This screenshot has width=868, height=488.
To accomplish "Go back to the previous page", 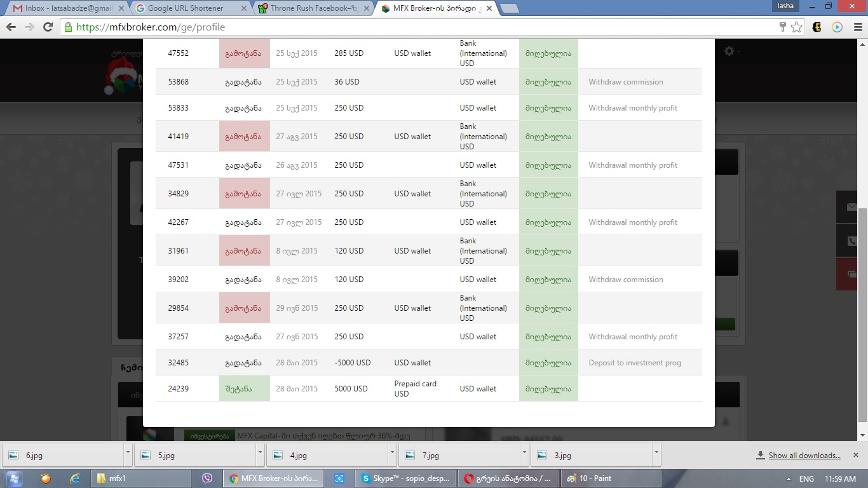I will (x=11, y=27).
